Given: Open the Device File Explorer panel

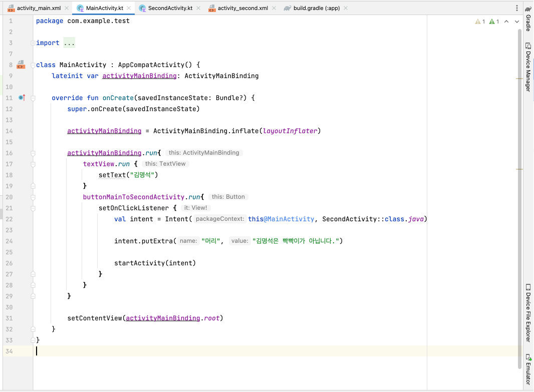Looking at the screenshot, I should [528, 313].
